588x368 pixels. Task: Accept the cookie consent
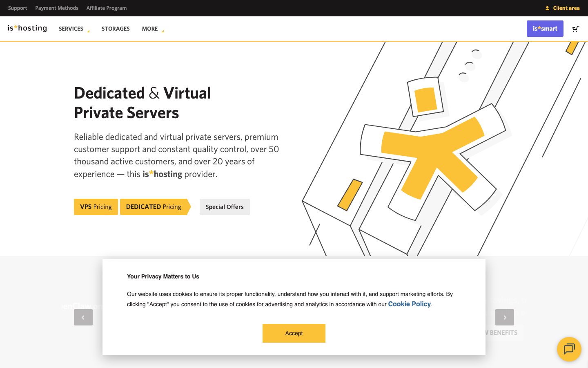coord(294,333)
